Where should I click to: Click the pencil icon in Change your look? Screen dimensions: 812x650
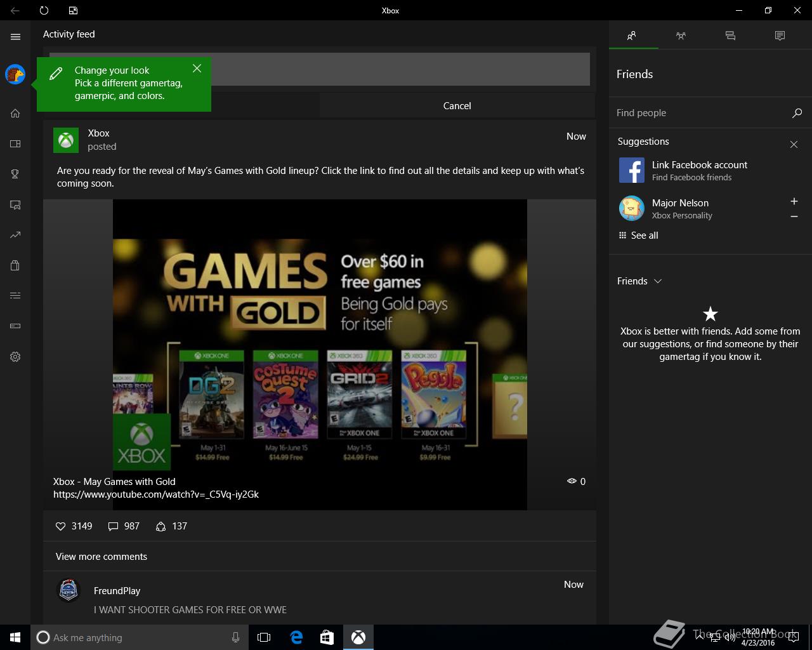(x=56, y=74)
